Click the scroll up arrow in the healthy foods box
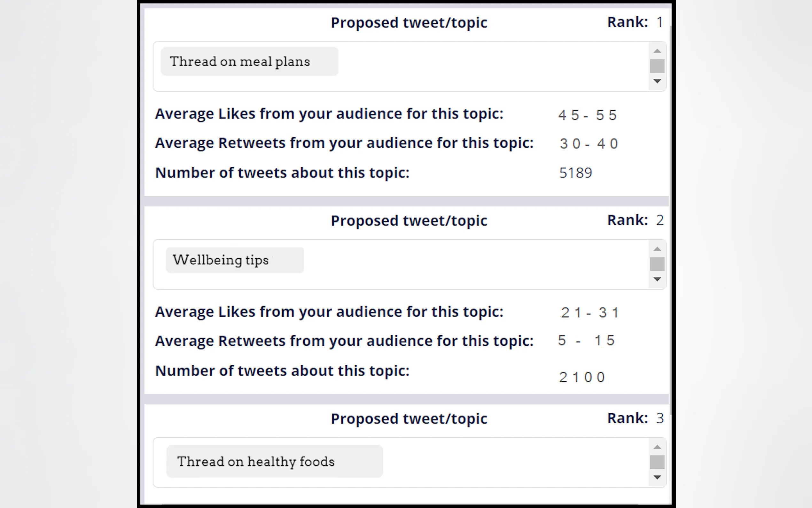The image size is (812, 508). [657, 447]
